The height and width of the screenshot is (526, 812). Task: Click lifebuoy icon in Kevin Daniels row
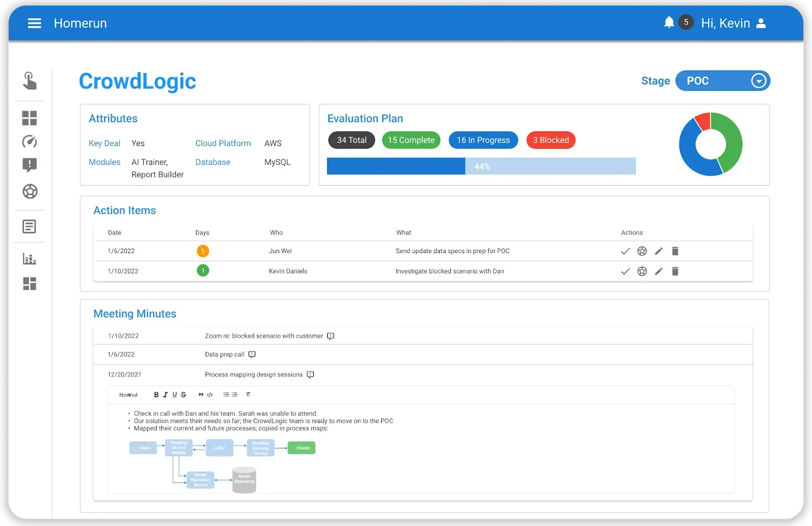coord(642,271)
